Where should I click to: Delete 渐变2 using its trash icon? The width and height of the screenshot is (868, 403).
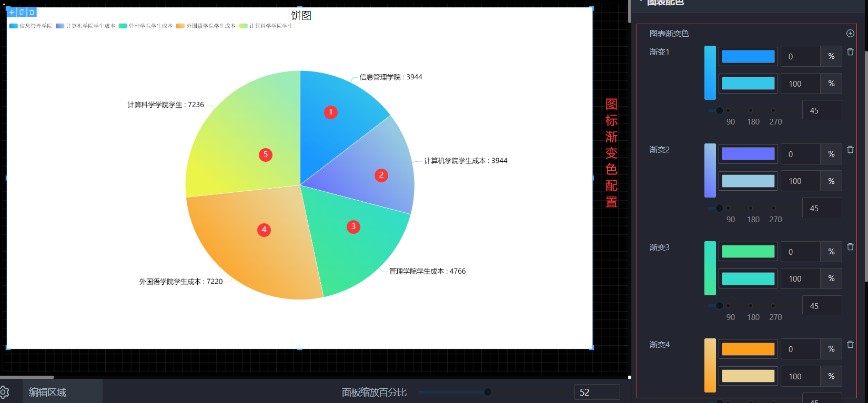pyautogui.click(x=850, y=150)
